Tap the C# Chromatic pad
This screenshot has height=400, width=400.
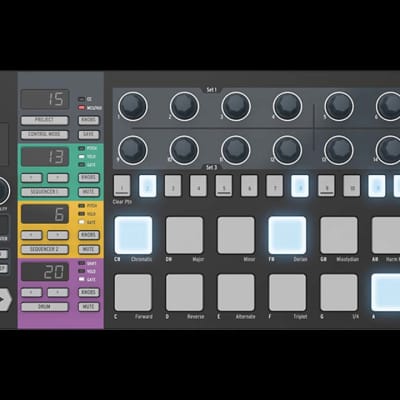[x=133, y=235]
